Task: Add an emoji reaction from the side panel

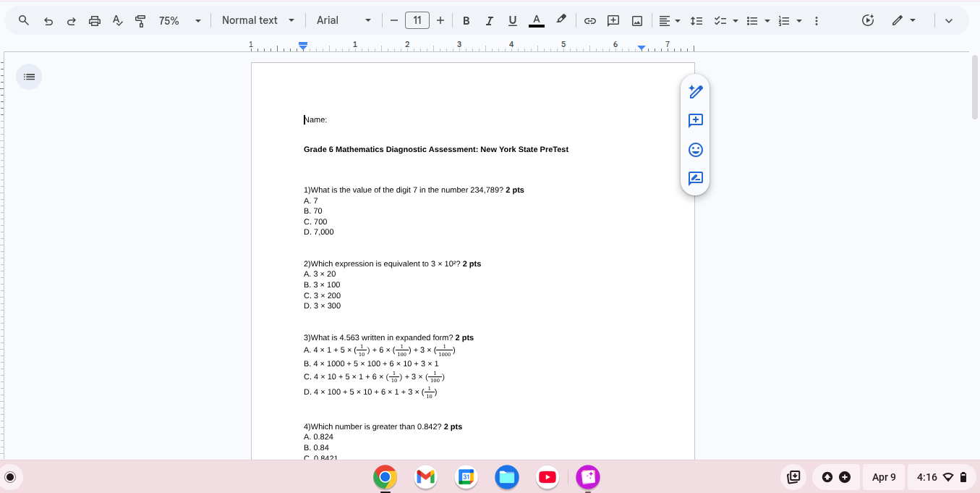Action: click(695, 150)
